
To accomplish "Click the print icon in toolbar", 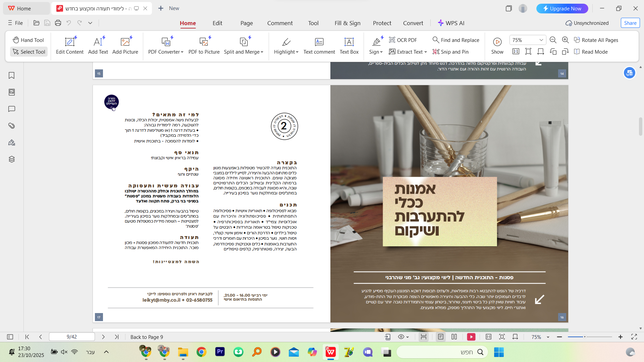I will [x=58, y=23].
